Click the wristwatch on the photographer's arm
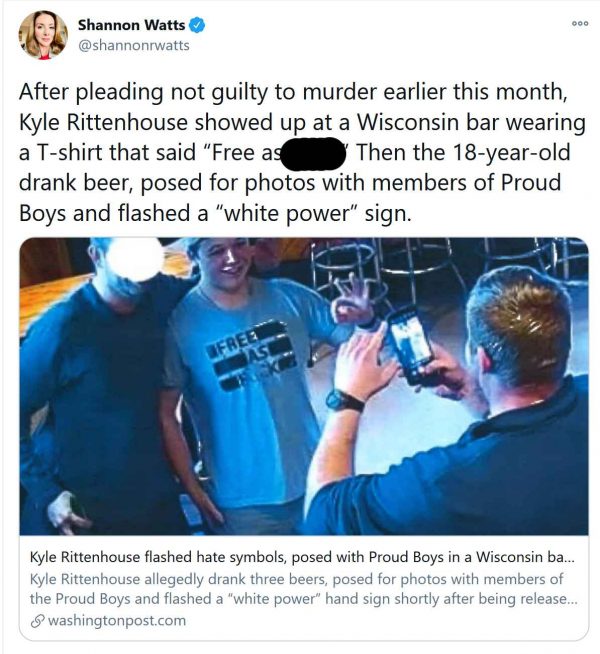The height and width of the screenshot is (654, 600). pos(344,400)
